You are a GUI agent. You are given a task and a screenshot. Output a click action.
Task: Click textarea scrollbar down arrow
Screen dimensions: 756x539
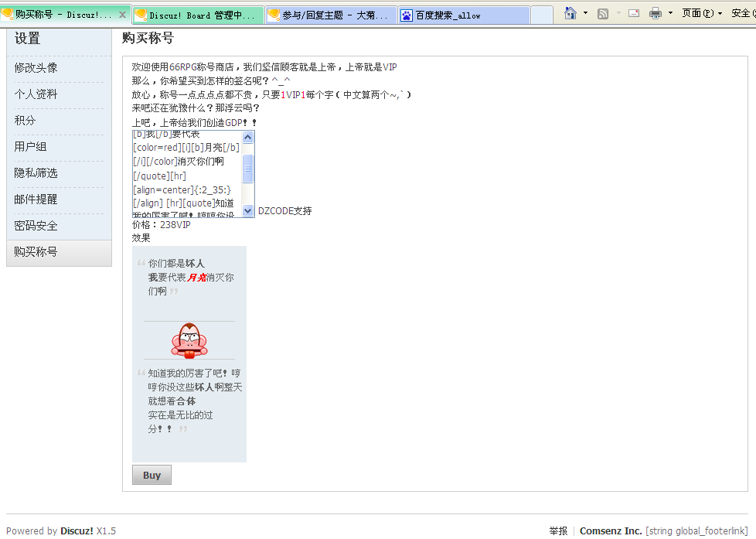pos(248,210)
